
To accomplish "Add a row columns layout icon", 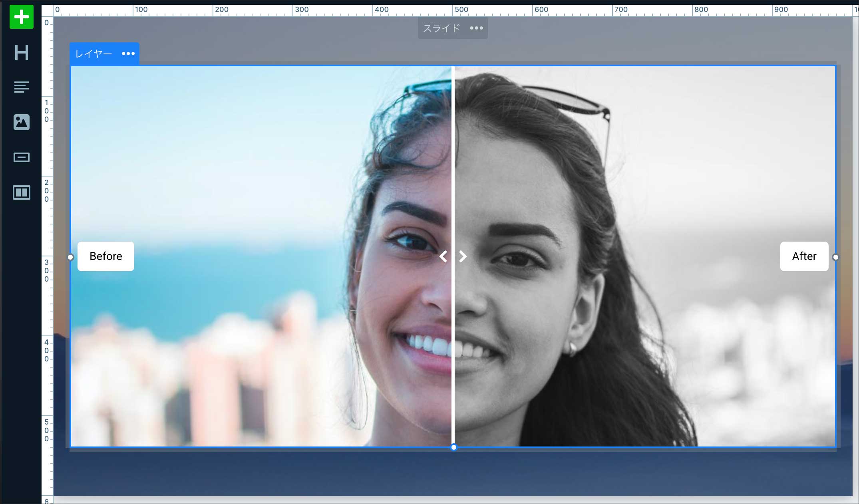I will pyautogui.click(x=22, y=192).
